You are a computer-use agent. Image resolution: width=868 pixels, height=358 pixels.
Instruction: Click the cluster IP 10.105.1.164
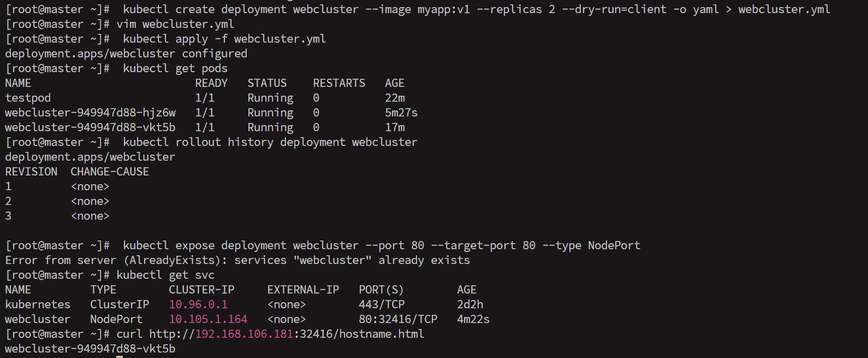pyautogui.click(x=208, y=319)
